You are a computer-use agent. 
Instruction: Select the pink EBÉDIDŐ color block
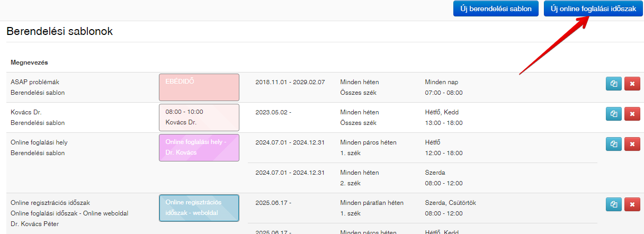point(199,87)
